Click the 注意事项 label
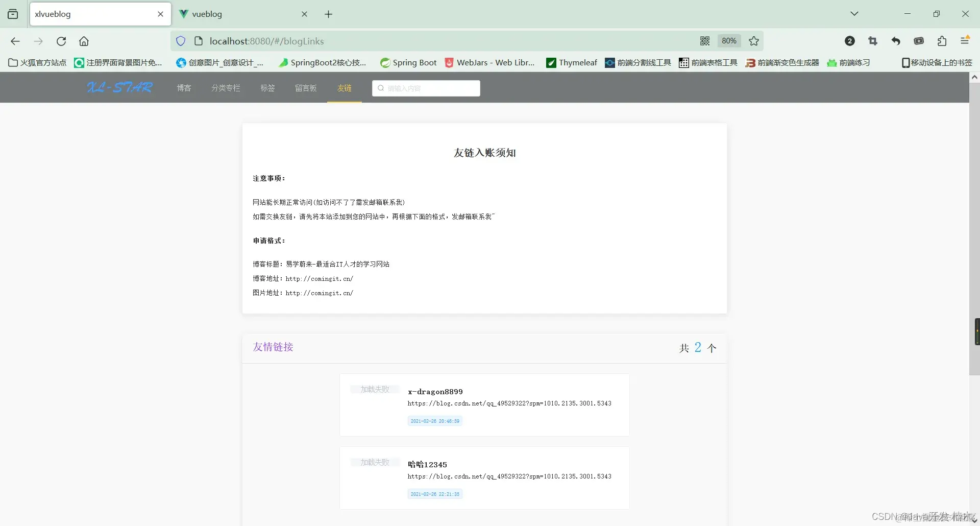 coord(269,178)
